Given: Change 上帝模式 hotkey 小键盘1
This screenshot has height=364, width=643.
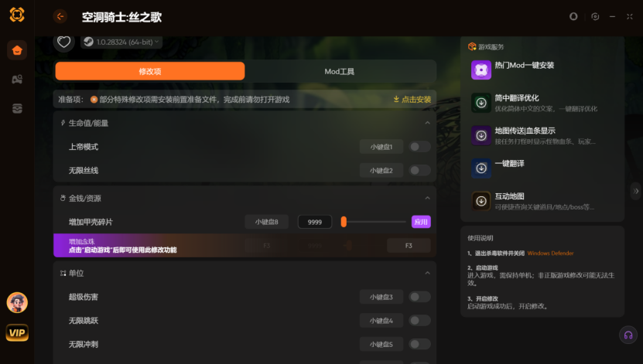Looking at the screenshot, I should coord(381,147).
